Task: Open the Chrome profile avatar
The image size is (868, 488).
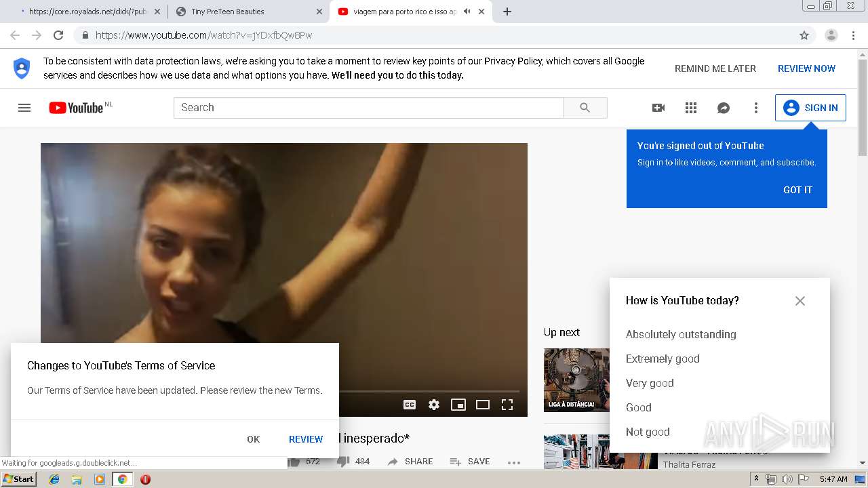Action: tap(831, 35)
